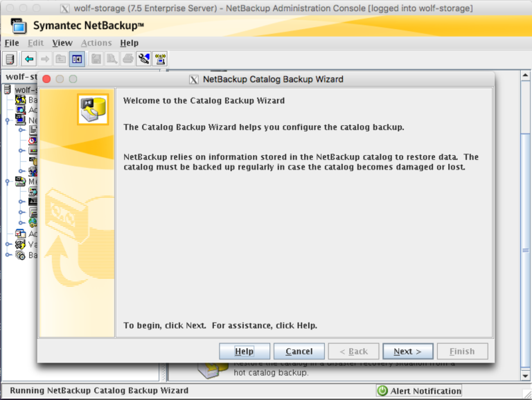The image size is (532, 400).
Task: Click the grayed save floppy disk icon
Action: pyautogui.click(x=96, y=60)
